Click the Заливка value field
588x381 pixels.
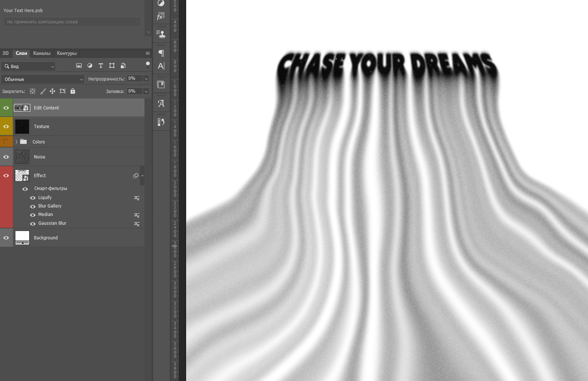134,91
